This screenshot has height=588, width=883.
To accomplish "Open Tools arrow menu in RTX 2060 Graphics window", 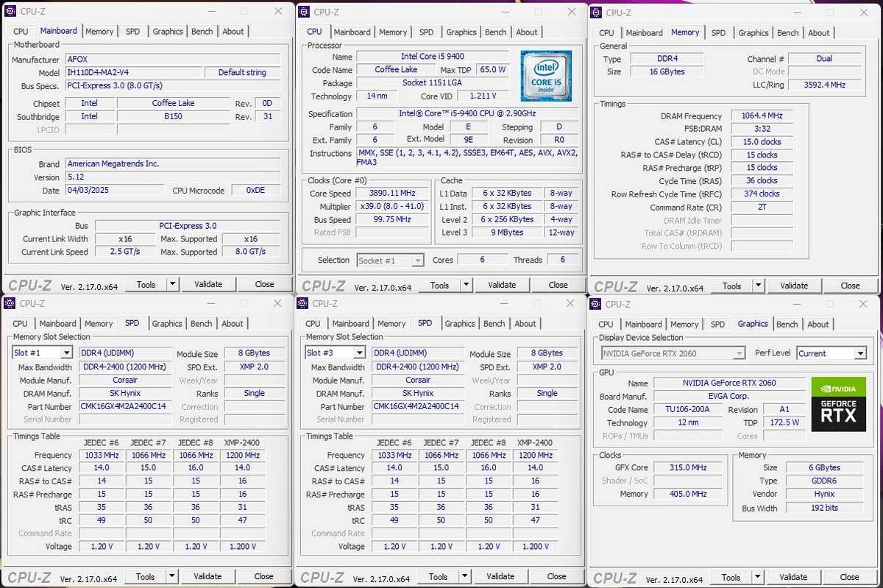I will click(757, 577).
